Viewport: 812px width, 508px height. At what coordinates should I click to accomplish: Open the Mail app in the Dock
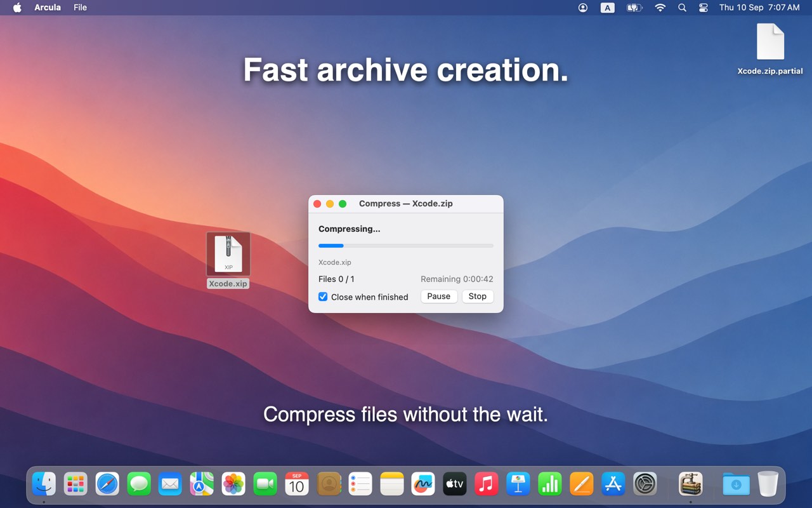pos(170,485)
